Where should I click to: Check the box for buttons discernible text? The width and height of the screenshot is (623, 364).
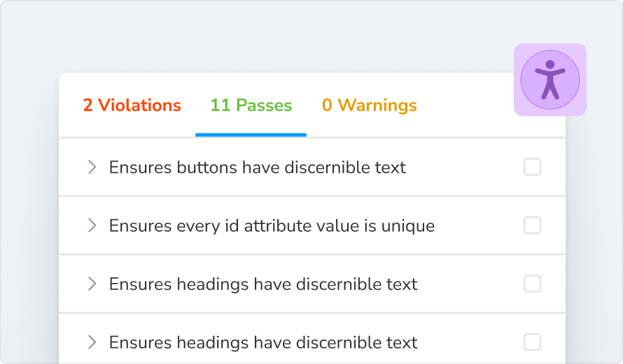coord(532,167)
